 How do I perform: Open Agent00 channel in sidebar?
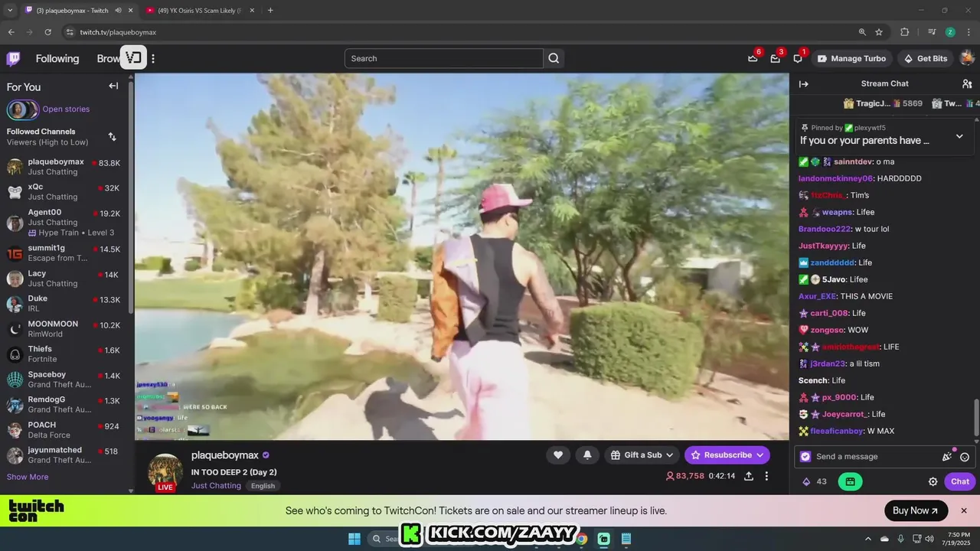pyautogui.click(x=64, y=222)
